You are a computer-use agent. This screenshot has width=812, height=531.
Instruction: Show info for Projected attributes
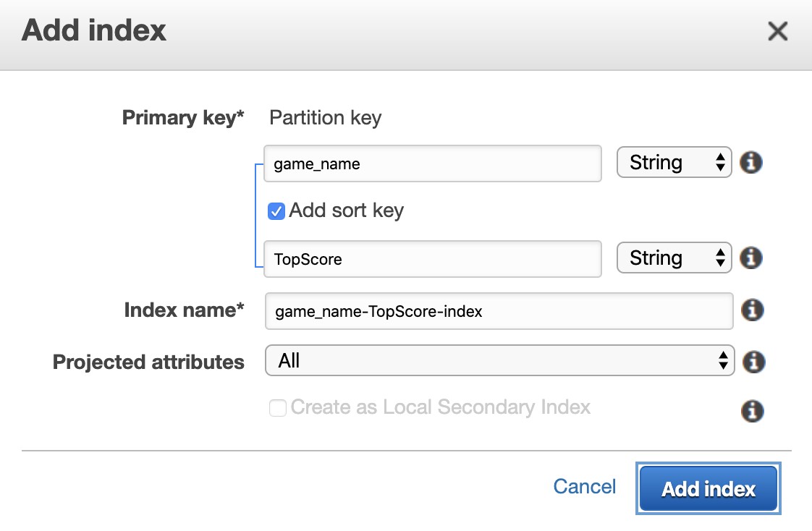pos(753,361)
